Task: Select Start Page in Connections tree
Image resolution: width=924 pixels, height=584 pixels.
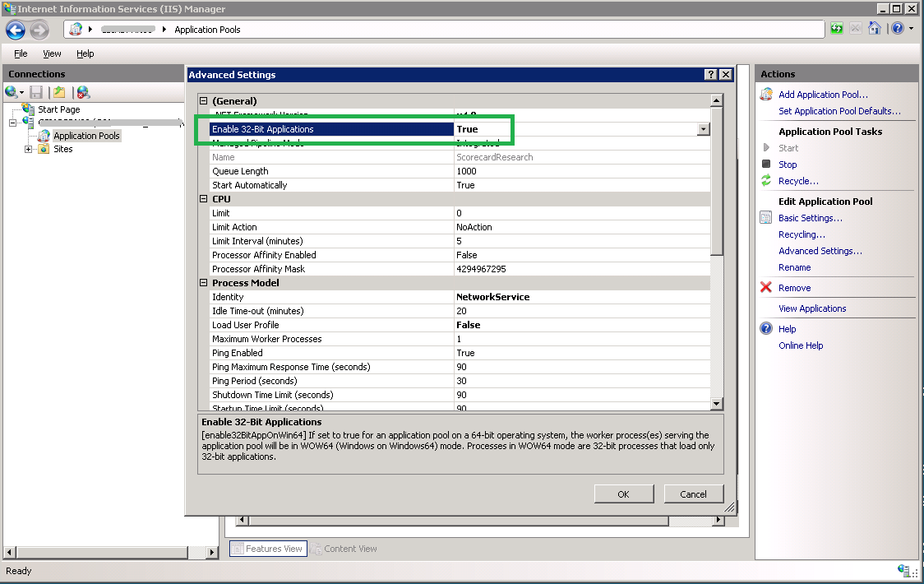Action: click(59, 109)
